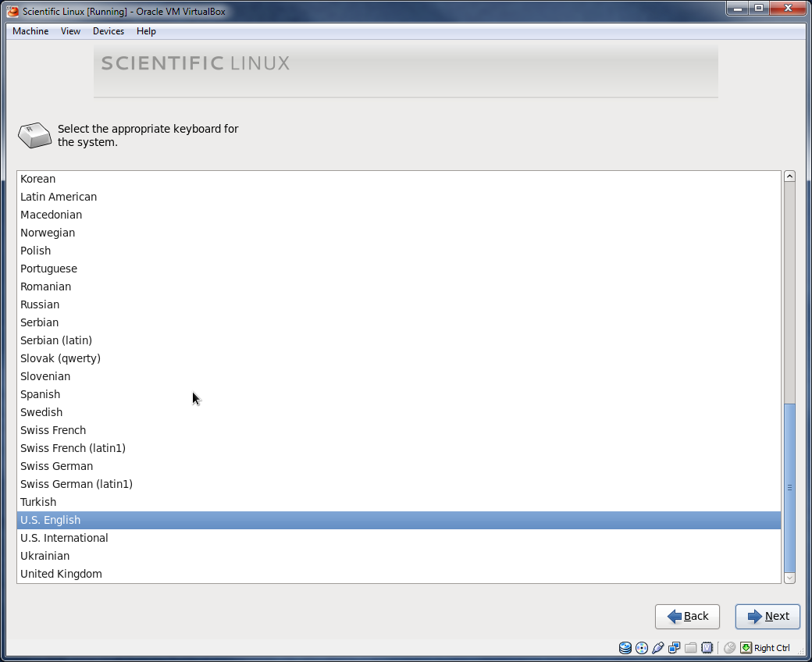The image size is (812, 662).
Task: Open the Devices menu
Action: (109, 31)
